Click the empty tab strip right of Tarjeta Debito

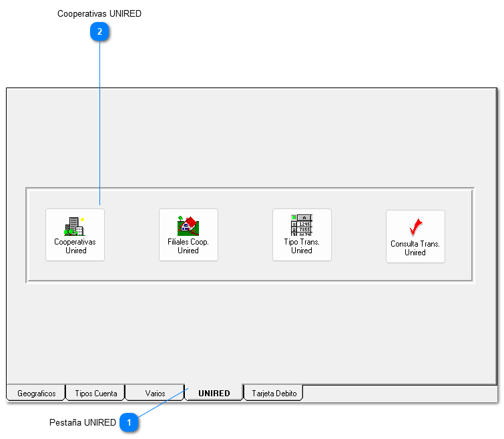click(401, 394)
